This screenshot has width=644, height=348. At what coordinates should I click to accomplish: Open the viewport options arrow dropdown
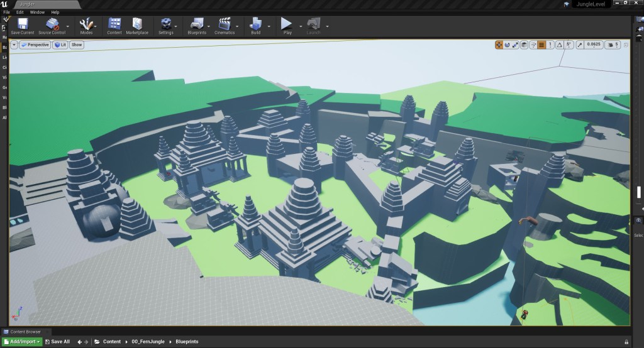point(14,45)
